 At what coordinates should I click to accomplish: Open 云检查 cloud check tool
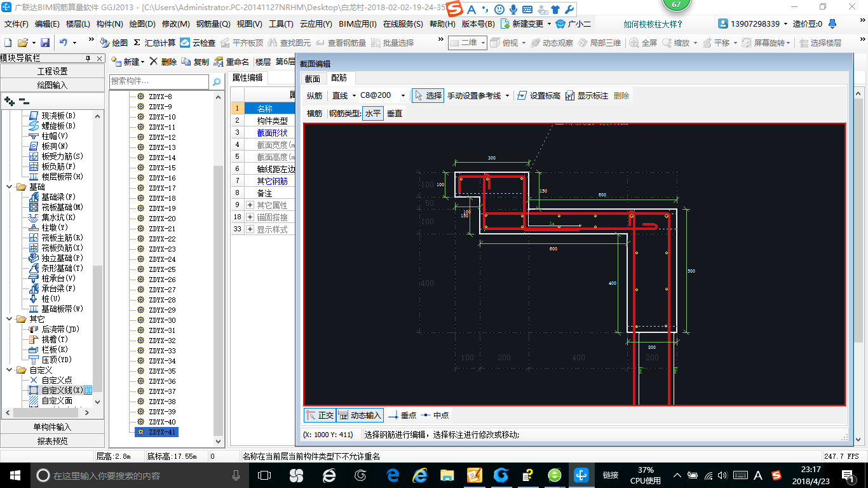(198, 43)
